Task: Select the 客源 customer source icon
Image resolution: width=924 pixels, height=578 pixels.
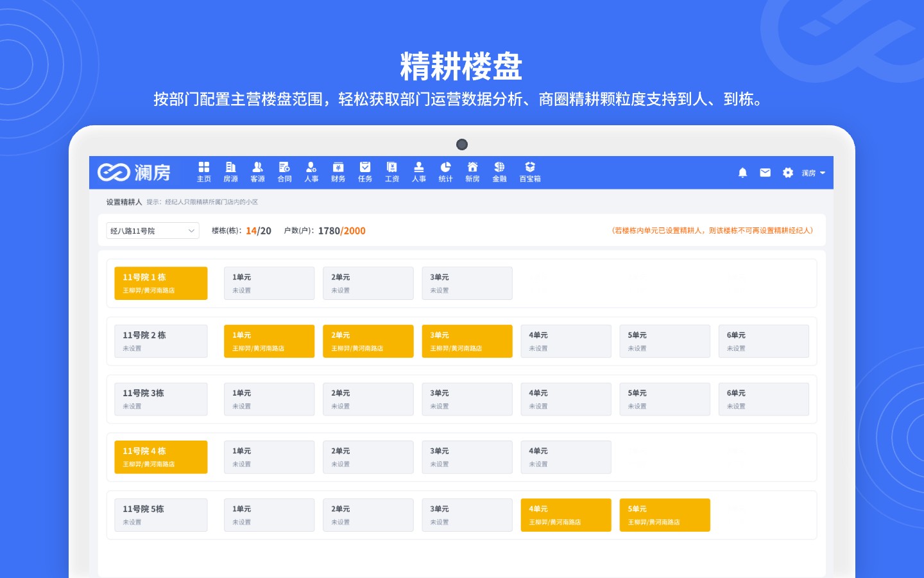Action: point(257,171)
